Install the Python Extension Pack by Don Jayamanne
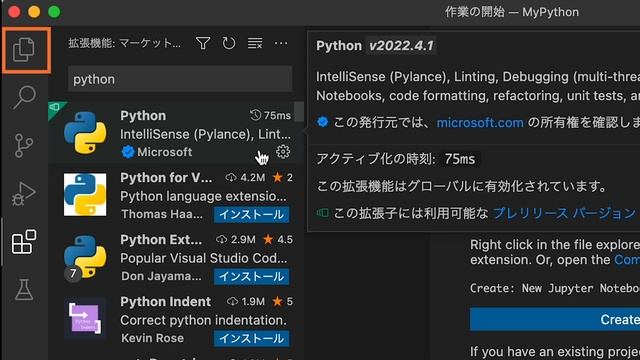 tap(251, 277)
